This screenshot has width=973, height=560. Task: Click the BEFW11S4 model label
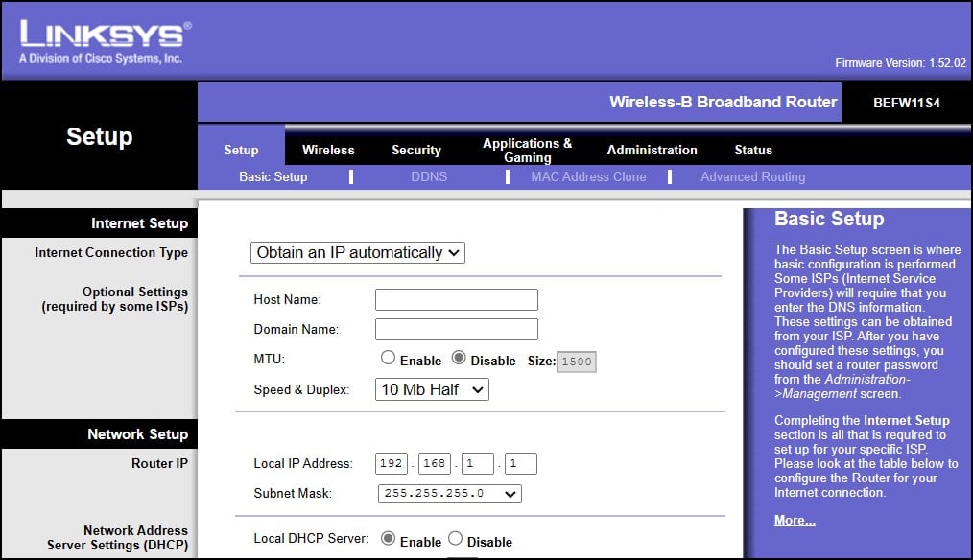pos(907,103)
